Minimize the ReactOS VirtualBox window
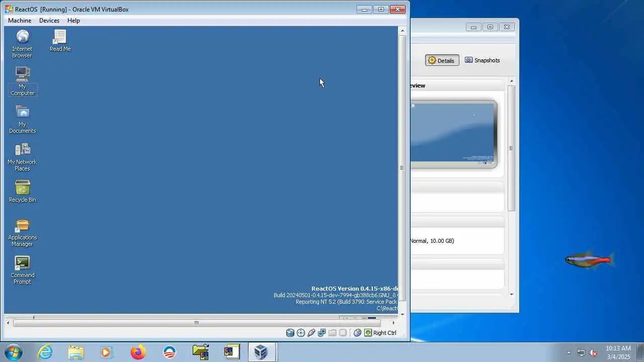Screen dimensions: 644x362 pos(364,9)
